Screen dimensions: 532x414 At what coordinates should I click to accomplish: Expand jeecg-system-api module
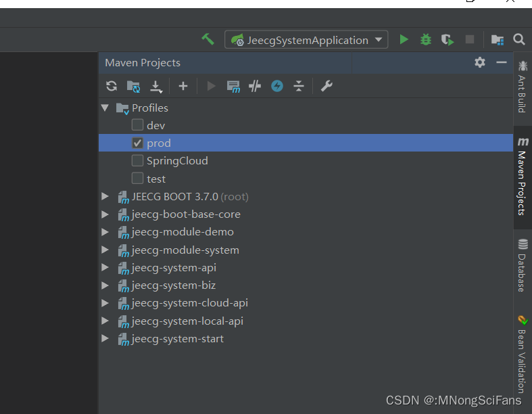(x=105, y=268)
